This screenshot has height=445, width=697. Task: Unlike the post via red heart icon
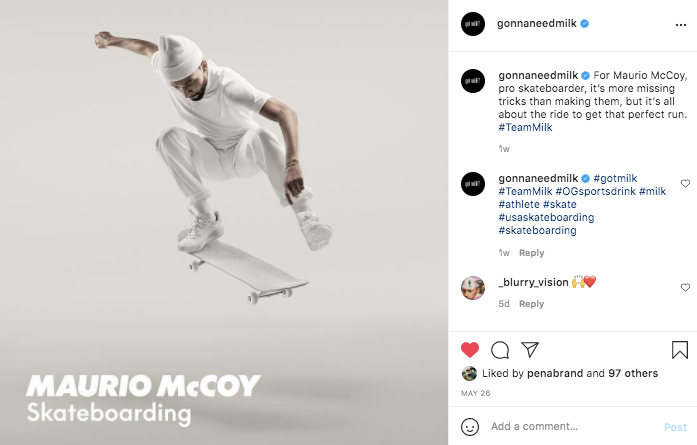tap(470, 350)
